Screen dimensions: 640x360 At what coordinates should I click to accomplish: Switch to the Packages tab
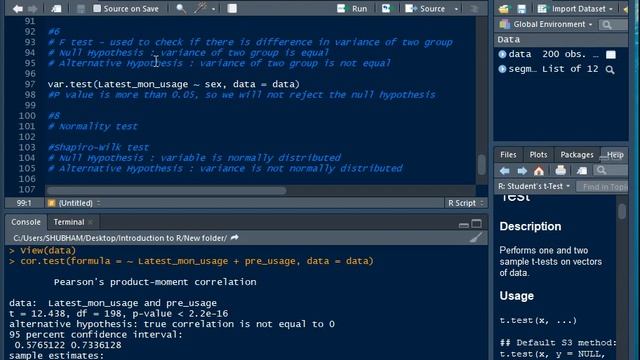[x=577, y=155]
